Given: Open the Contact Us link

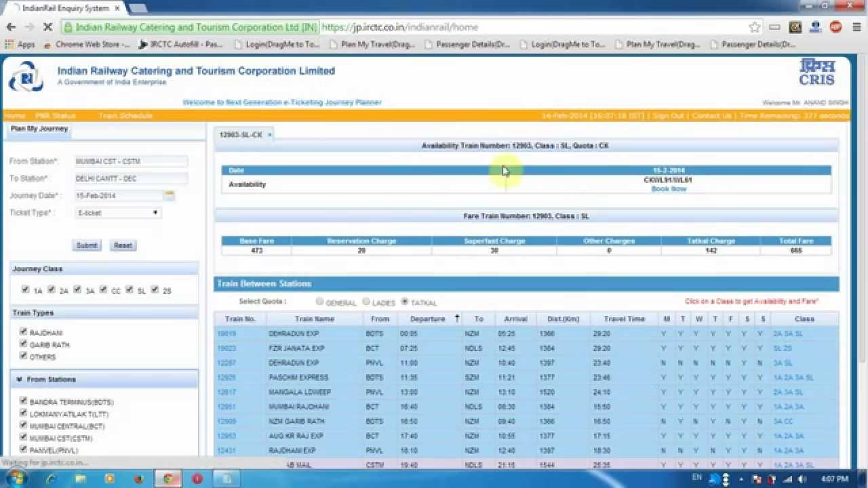Looking at the screenshot, I should [711, 116].
